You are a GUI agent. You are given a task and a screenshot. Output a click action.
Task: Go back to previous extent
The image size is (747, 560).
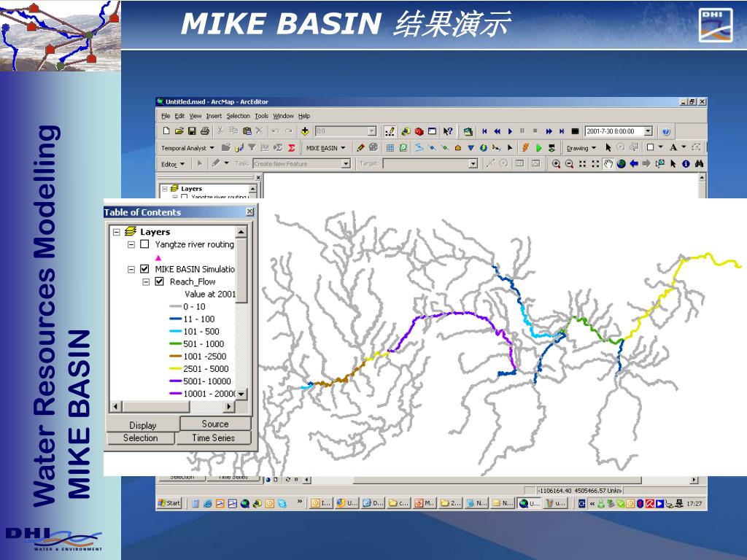click(634, 164)
